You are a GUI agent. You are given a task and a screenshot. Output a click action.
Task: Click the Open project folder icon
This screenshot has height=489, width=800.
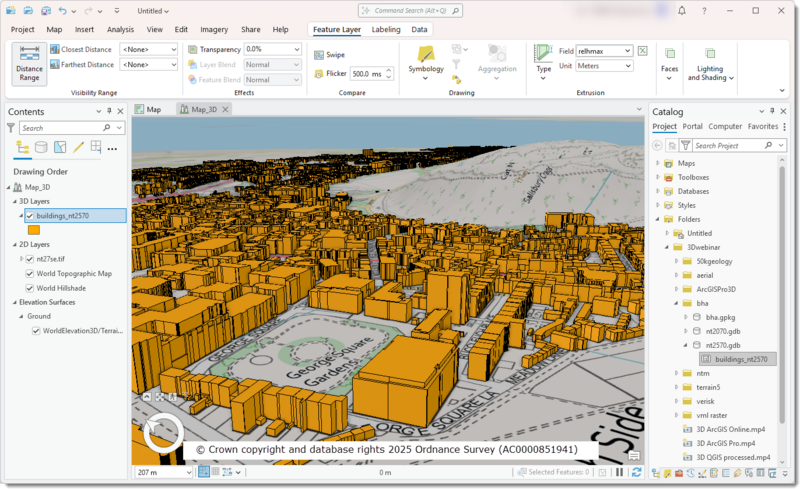click(28, 11)
